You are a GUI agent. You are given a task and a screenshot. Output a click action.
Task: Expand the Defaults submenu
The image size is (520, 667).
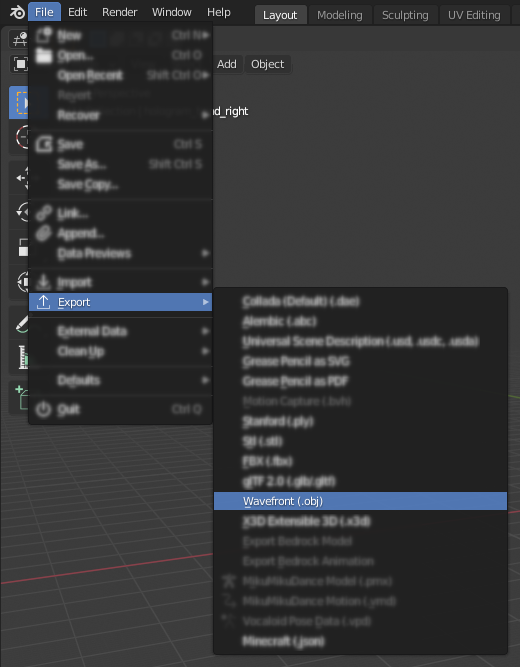121,380
